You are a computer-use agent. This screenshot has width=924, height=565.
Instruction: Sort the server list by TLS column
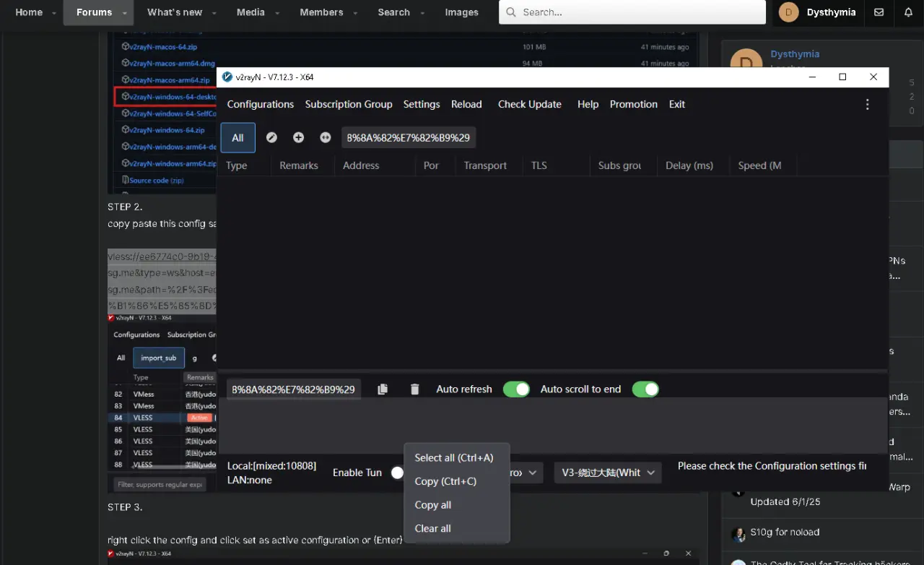(539, 165)
